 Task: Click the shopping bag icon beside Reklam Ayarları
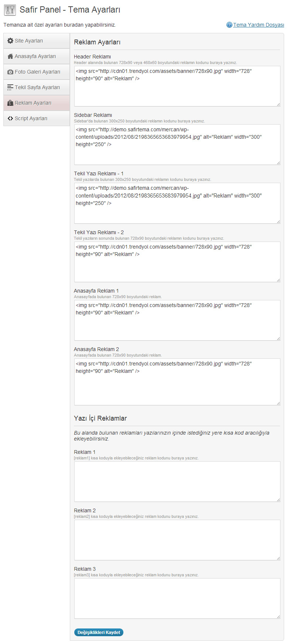(10, 103)
